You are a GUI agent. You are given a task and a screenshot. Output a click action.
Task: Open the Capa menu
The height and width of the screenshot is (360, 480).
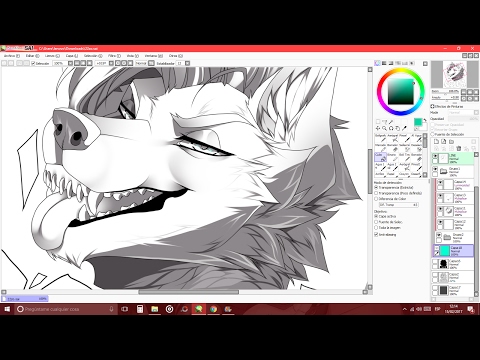72,56
